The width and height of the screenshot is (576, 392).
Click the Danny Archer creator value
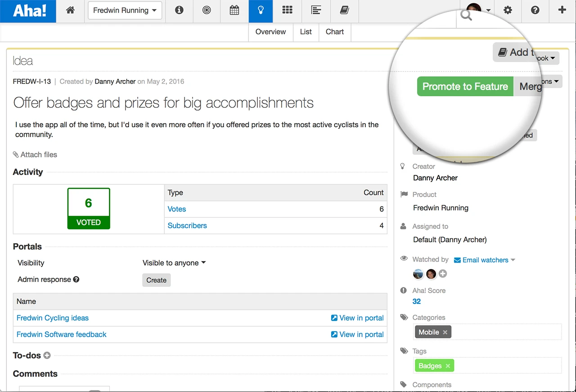coord(436,178)
